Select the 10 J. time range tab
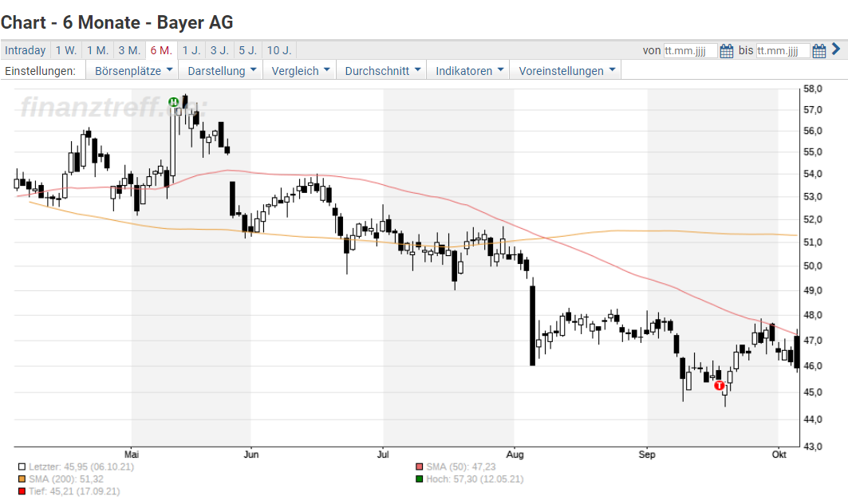Image resolution: width=848 pixels, height=504 pixels. [x=279, y=50]
